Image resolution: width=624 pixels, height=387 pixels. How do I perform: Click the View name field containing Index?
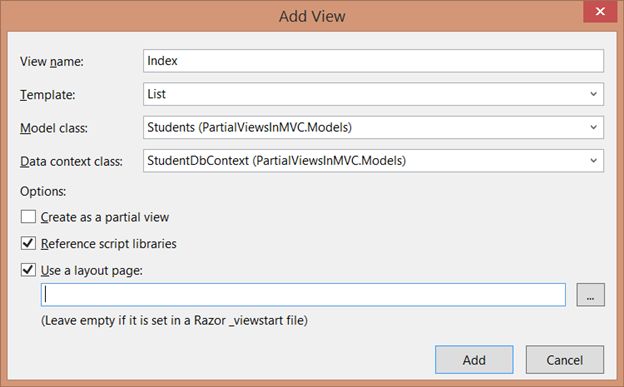[x=373, y=61]
